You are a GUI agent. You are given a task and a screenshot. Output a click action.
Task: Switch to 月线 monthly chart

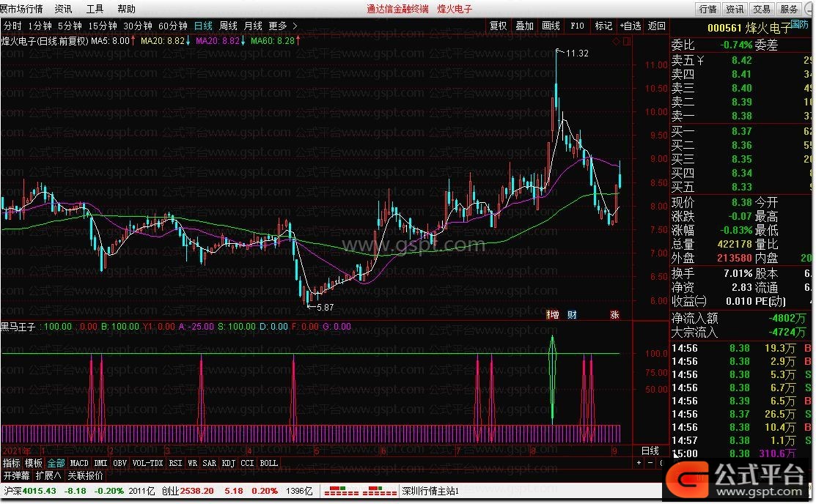click(253, 26)
